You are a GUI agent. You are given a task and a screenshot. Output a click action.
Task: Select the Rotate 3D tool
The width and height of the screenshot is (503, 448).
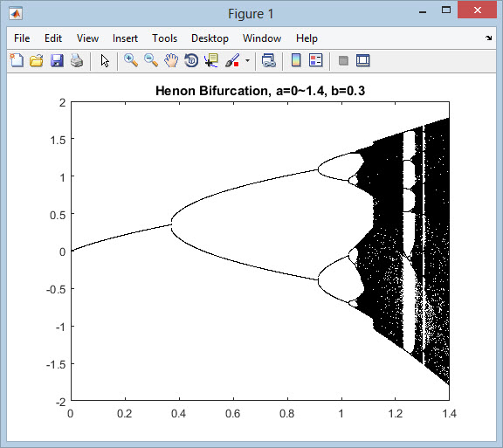pos(191,60)
